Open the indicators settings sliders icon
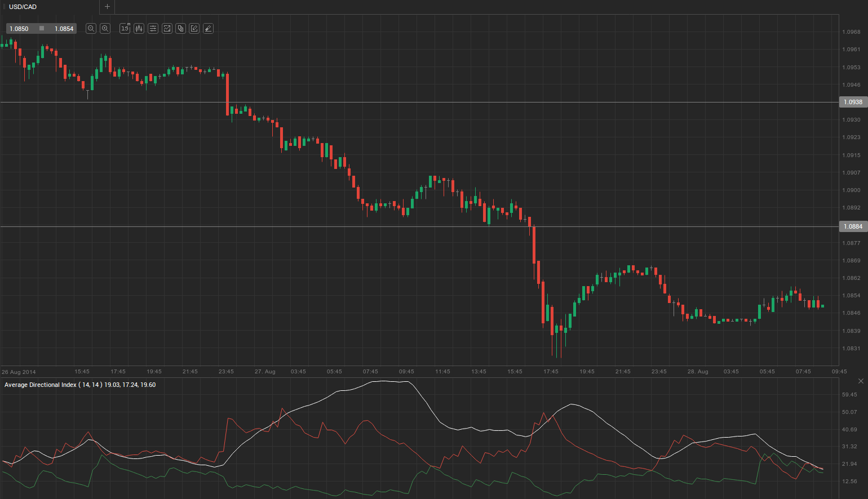868x499 pixels. pyautogui.click(x=153, y=28)
